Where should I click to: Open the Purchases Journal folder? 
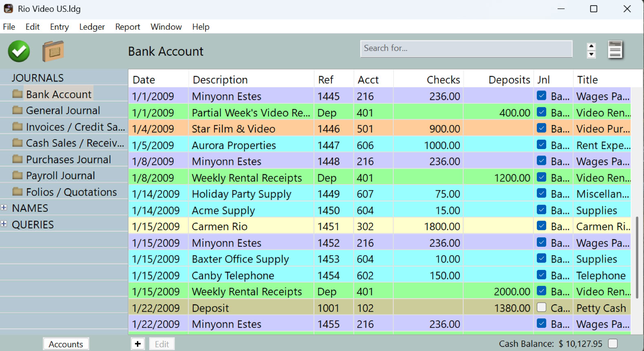[62, 159]
